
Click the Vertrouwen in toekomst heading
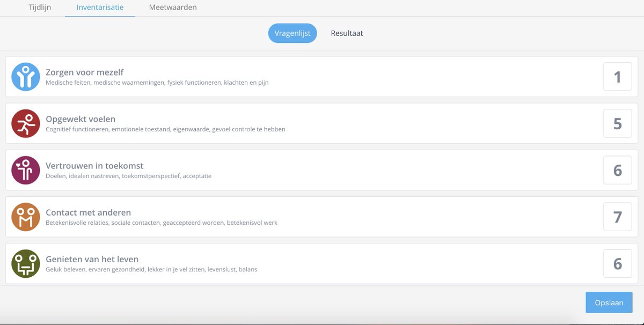94,166
